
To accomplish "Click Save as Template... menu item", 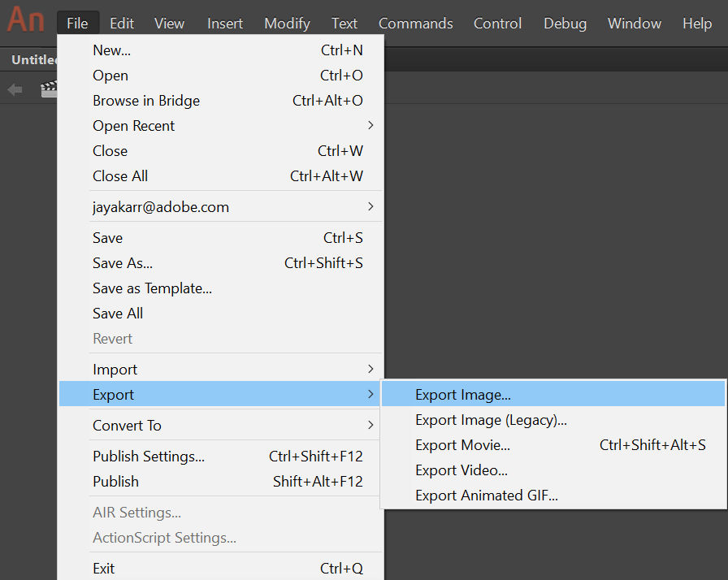I will coord(152,288).
